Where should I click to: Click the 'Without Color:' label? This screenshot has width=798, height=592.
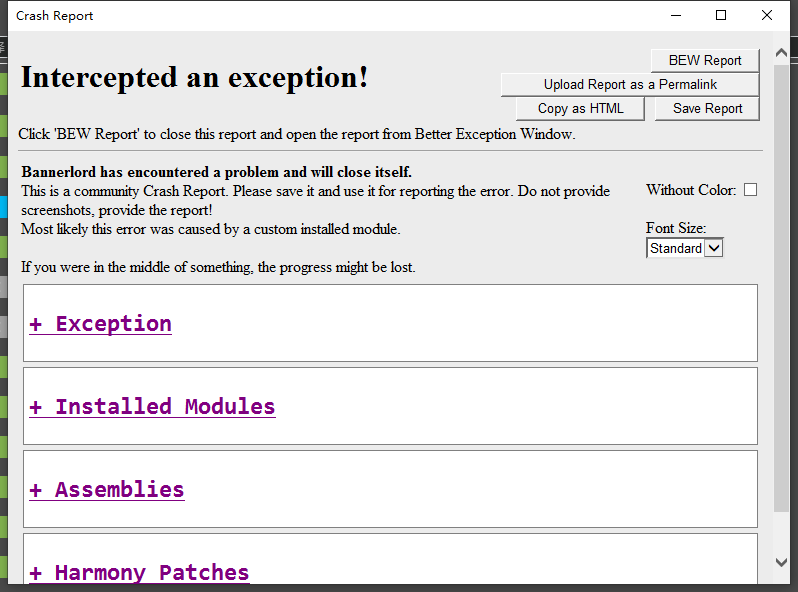[691, 190]
